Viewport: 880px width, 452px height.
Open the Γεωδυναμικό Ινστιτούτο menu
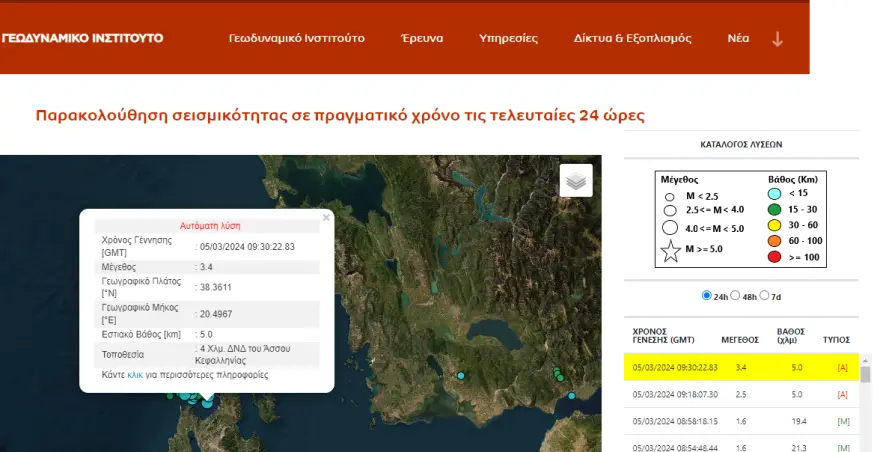pos(296,39)
